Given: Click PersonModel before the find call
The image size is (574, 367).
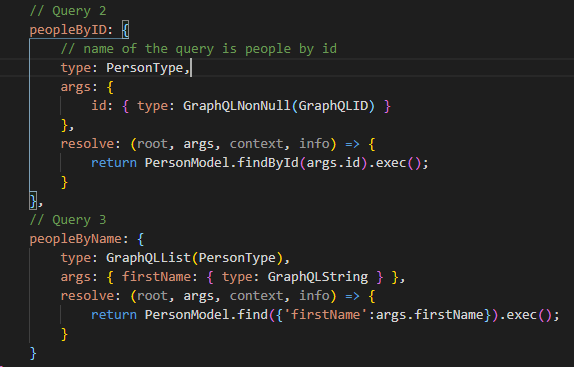Looking at the screenshot, I should tap(187, 315).
